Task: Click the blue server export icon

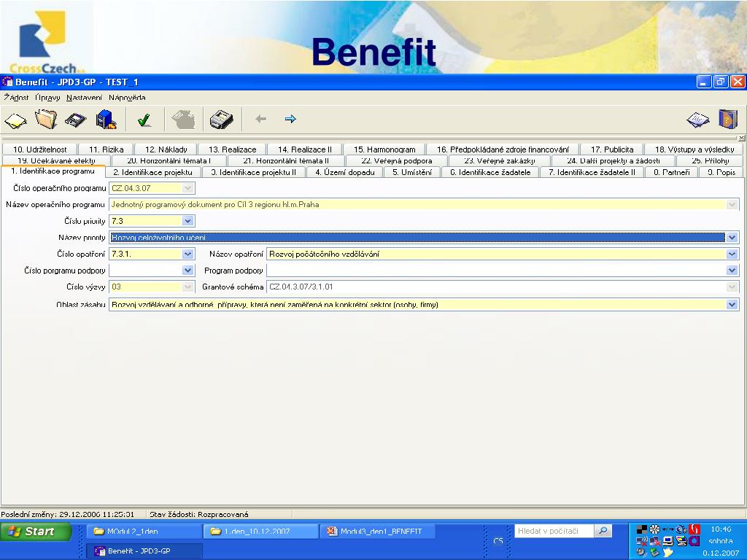Action: 106,120
